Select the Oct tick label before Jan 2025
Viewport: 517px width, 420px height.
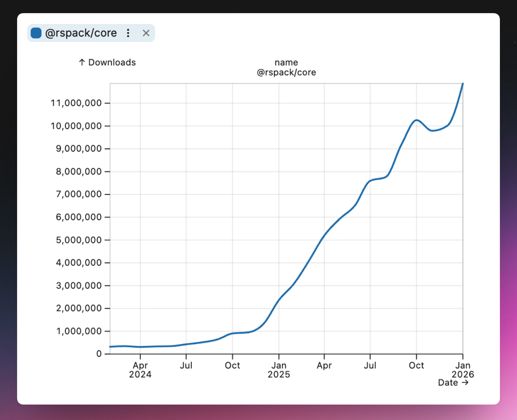[232, 365]
